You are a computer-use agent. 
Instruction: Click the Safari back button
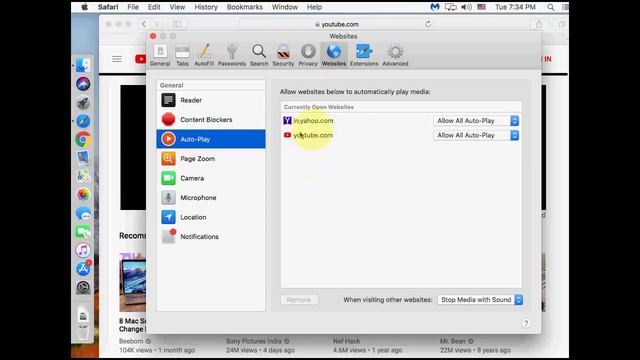click(144, 24)
